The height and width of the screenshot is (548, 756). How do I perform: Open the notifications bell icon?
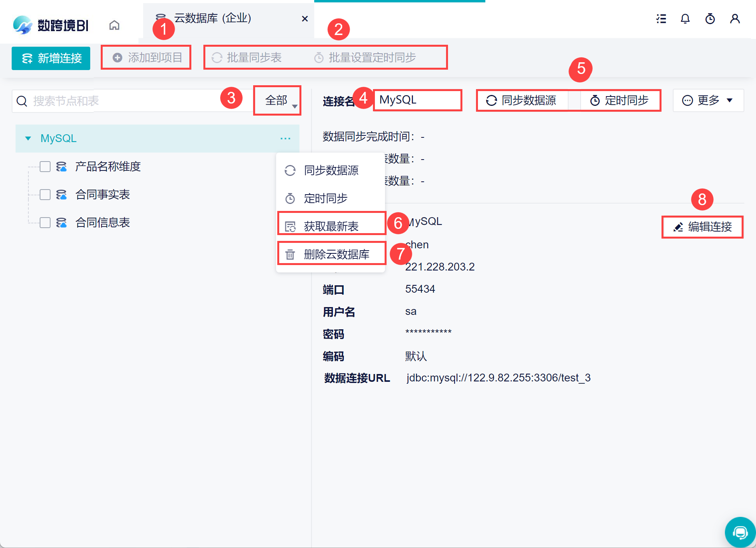pos(685,19)
